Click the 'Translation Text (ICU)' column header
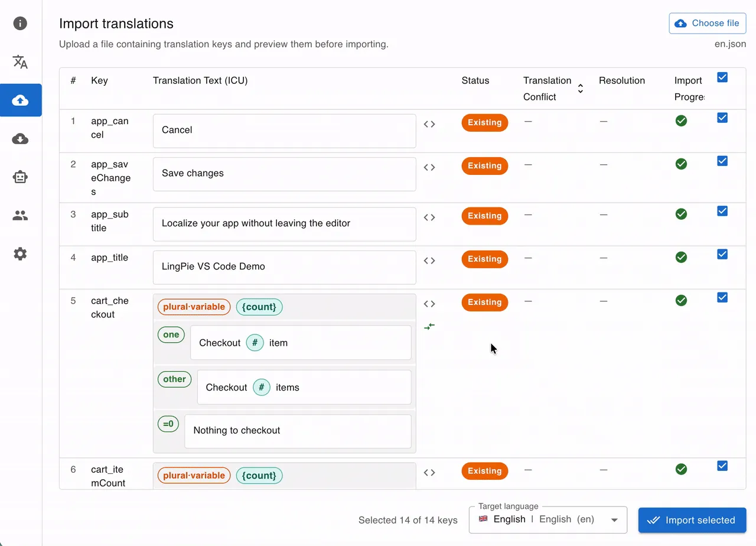756x546 pixels. coord(200,80)
